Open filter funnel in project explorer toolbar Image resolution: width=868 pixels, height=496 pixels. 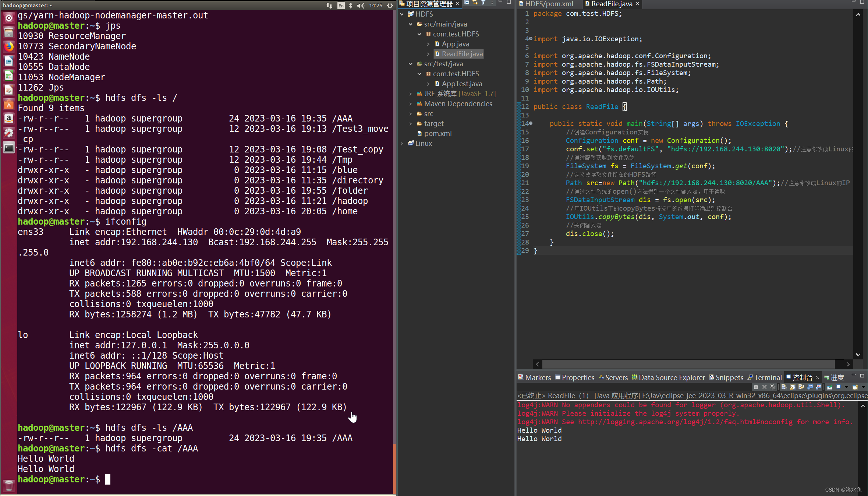(483, 3)
